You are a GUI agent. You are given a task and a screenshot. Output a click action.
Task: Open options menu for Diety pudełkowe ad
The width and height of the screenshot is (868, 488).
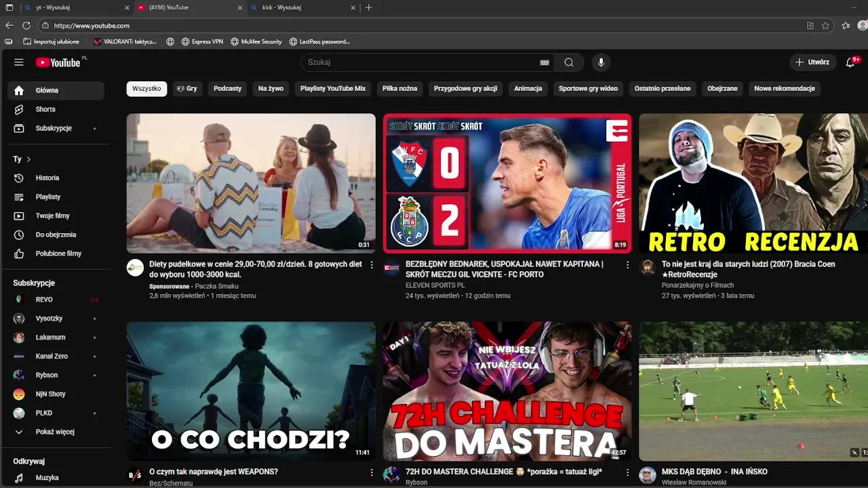click(x=372, y=265)
